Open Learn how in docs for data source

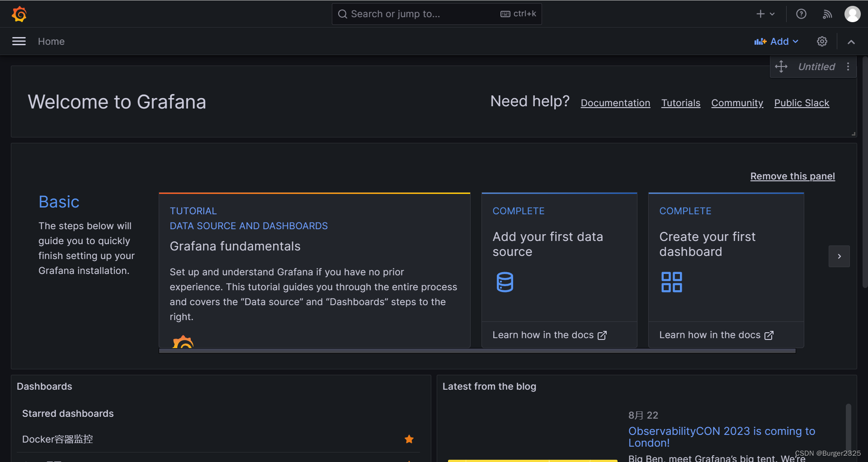[549, 335]
